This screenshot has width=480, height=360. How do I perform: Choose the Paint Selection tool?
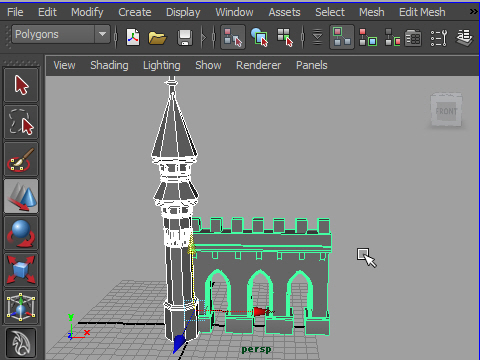point(21,159)
